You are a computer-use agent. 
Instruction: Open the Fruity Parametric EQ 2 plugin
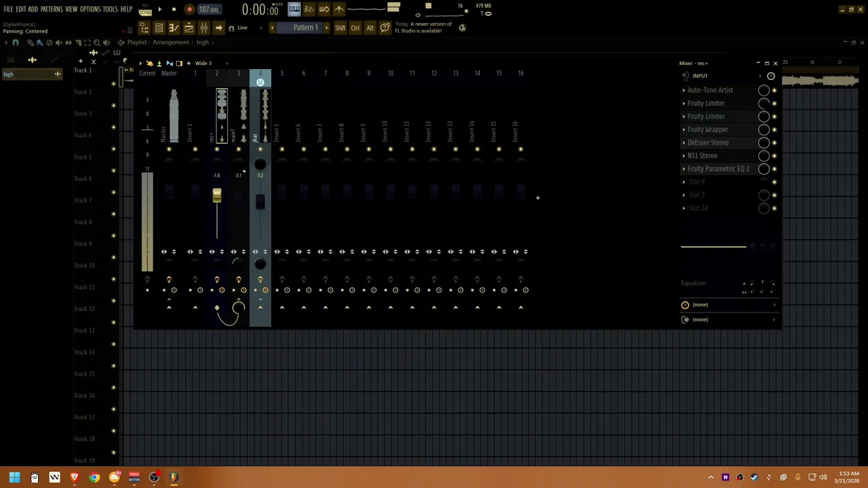point(718,169)
